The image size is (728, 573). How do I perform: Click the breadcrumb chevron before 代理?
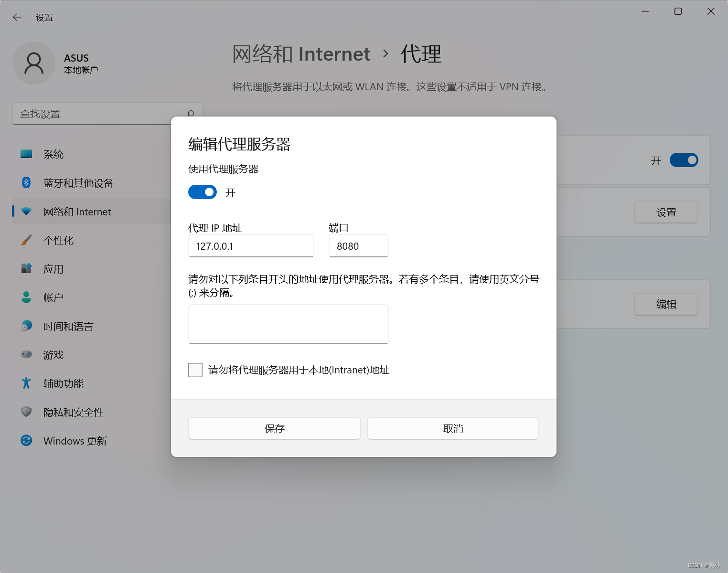pos(386,54)
